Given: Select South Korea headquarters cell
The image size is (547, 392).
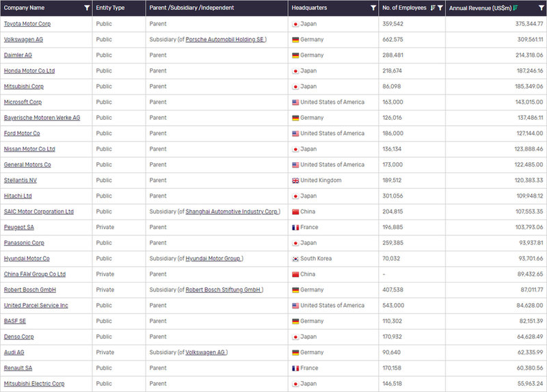Looking at the screenshot, I should coord(312,259).
